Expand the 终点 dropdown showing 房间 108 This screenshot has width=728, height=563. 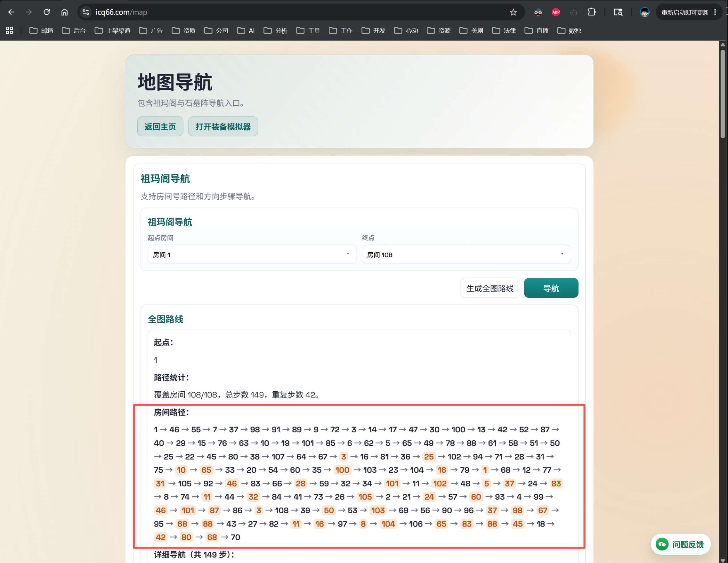click(x=466, y=255)
